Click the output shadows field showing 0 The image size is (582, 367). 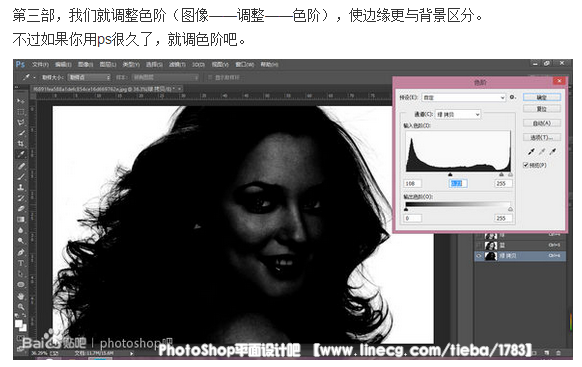coord(412,218)
